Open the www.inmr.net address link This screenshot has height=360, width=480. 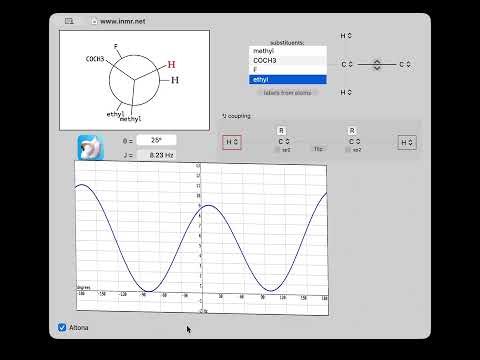tap(123, 21)
